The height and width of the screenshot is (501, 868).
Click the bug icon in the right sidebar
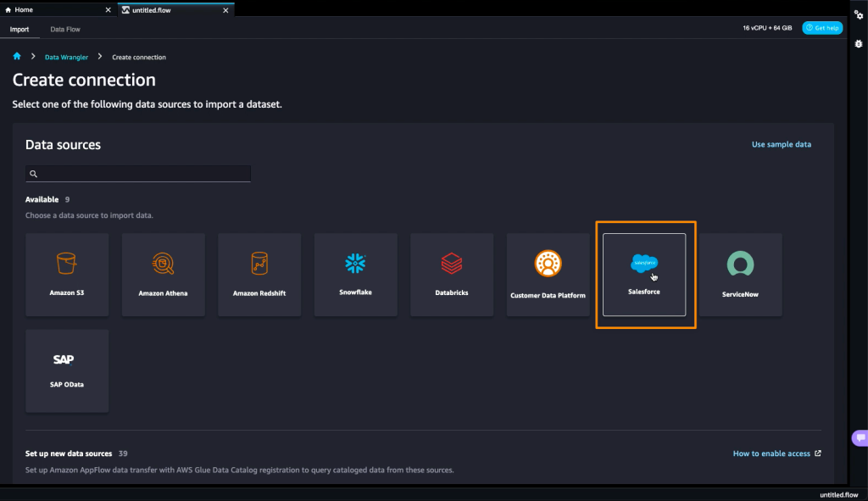(x=859, y=44)
